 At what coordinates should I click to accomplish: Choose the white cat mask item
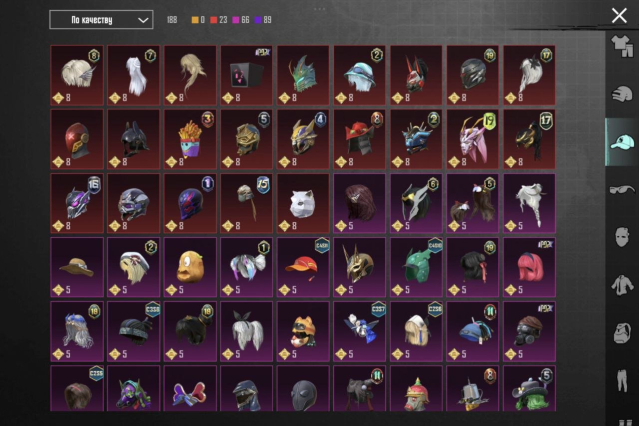click(x=303, y=203)
